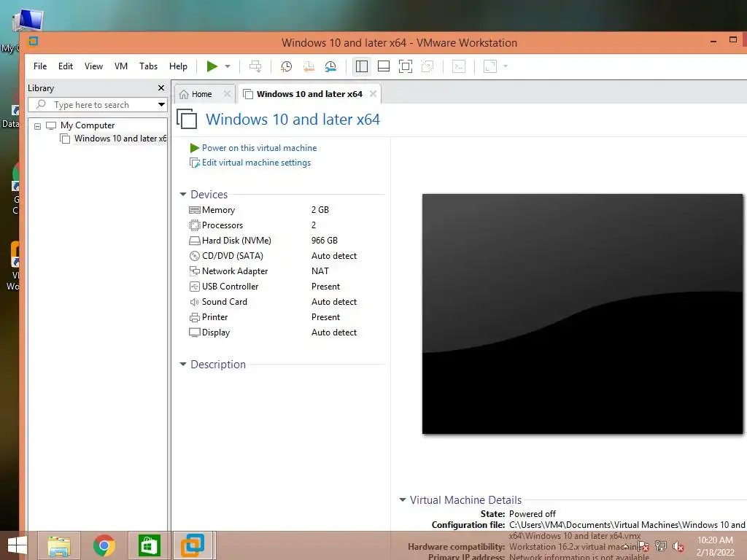
Task: Click the Network Adapter icon
Action: tap(194, 271)
